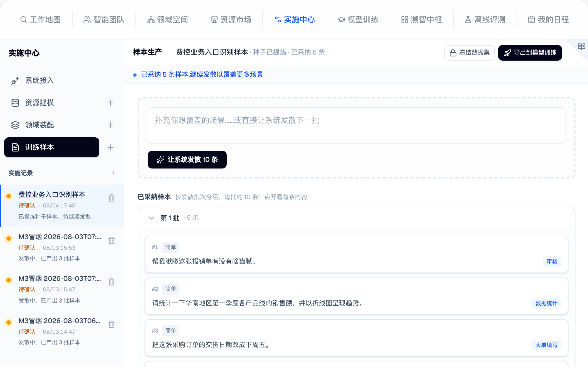
Task: Click the 审核 tag on sample #1
Action: (x=552, y=262)
